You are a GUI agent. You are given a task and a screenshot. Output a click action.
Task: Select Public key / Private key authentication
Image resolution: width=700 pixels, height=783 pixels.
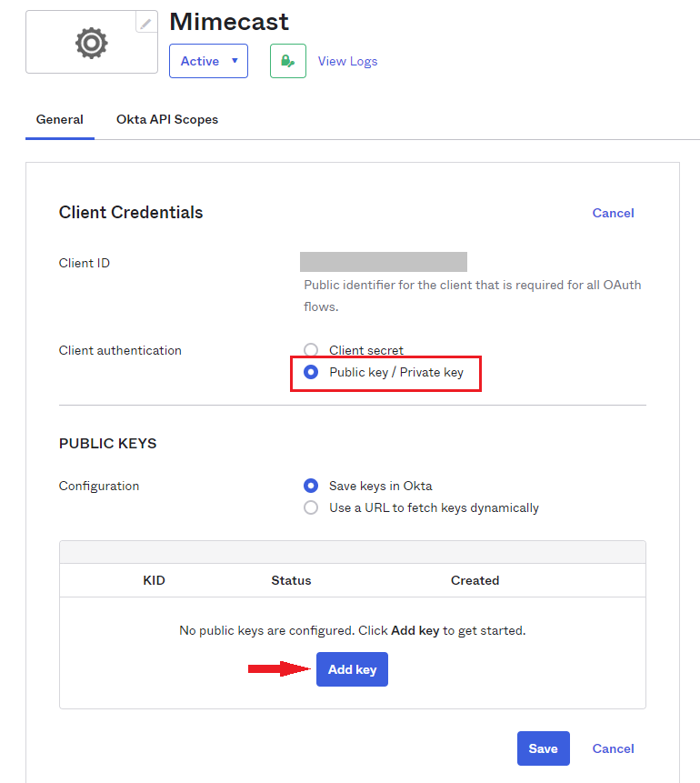click(310, 372)
